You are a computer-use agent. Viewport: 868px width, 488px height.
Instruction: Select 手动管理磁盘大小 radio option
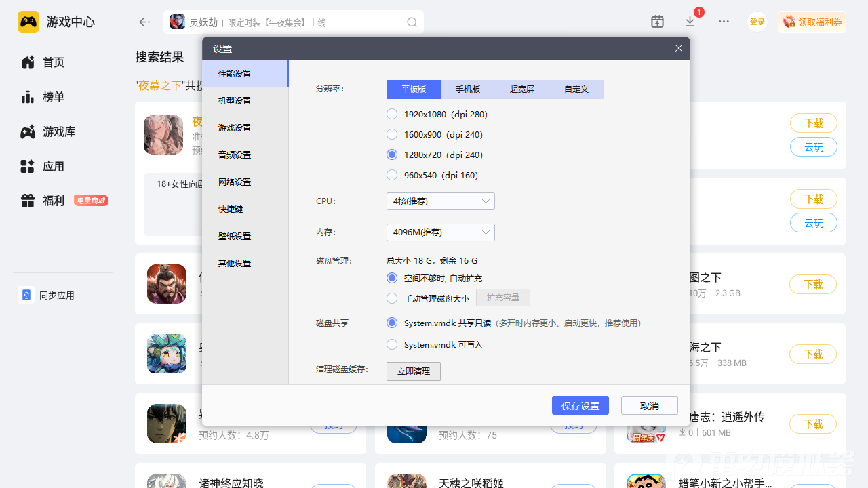392,298
